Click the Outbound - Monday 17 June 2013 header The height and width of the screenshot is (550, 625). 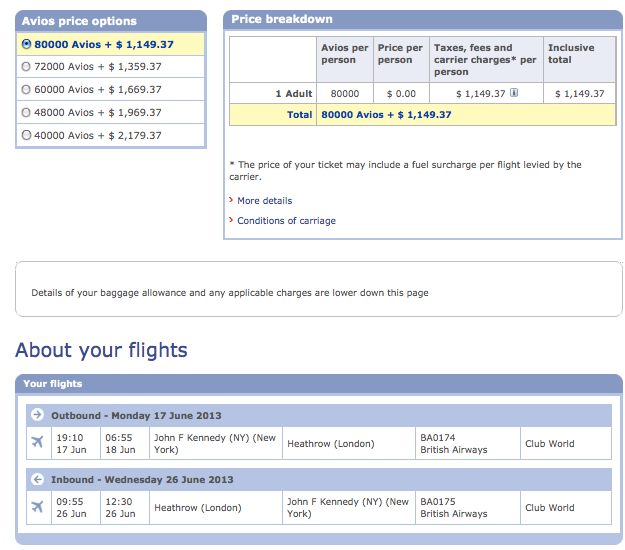pyautogui.click(x=135, y=415)
